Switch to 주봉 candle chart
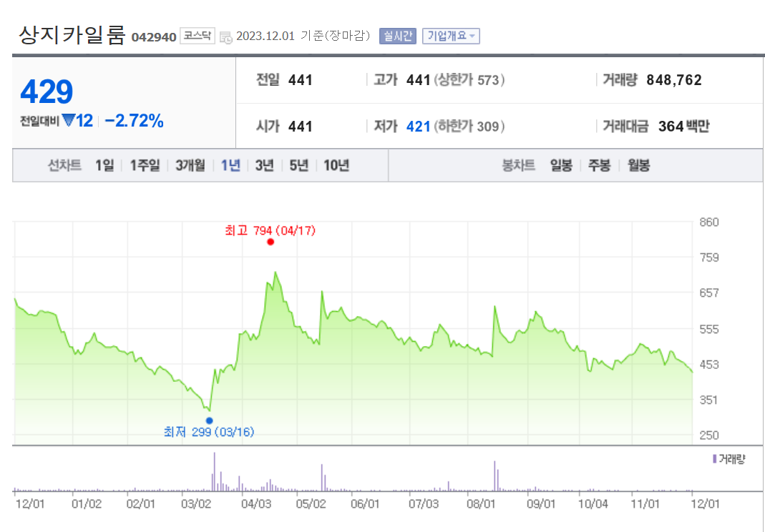The image size is (765, 532). coord(599,165)
